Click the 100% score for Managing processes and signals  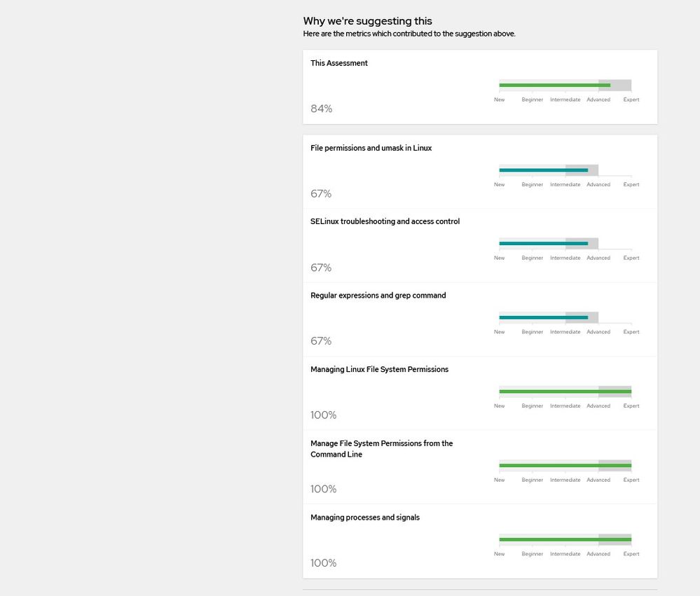[324, 563]
